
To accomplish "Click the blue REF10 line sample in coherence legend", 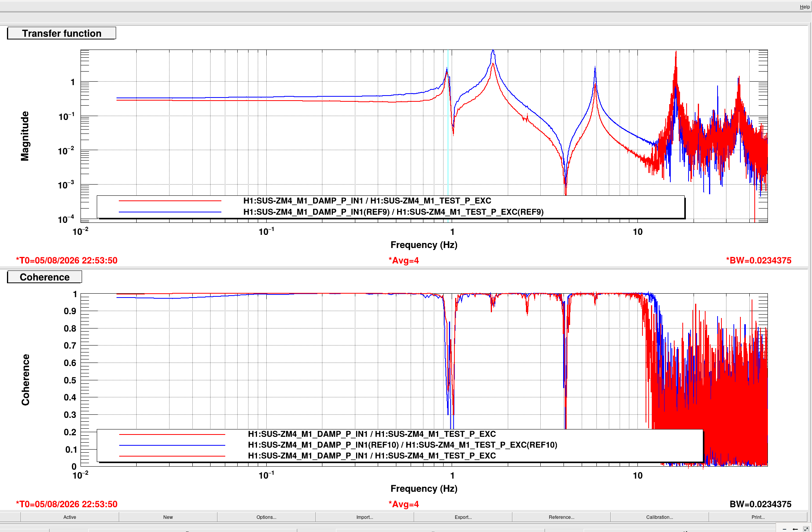I will coord(172,445).
